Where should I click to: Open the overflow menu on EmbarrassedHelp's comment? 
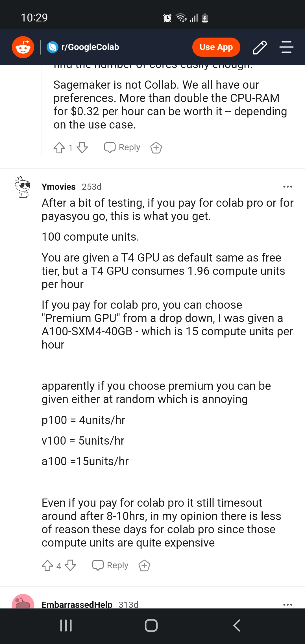(x=287, y=604)
